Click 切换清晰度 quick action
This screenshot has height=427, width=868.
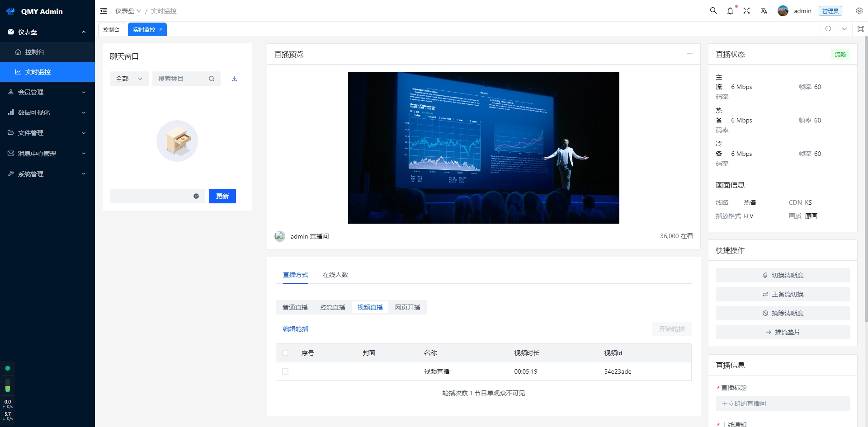point(783,275)
